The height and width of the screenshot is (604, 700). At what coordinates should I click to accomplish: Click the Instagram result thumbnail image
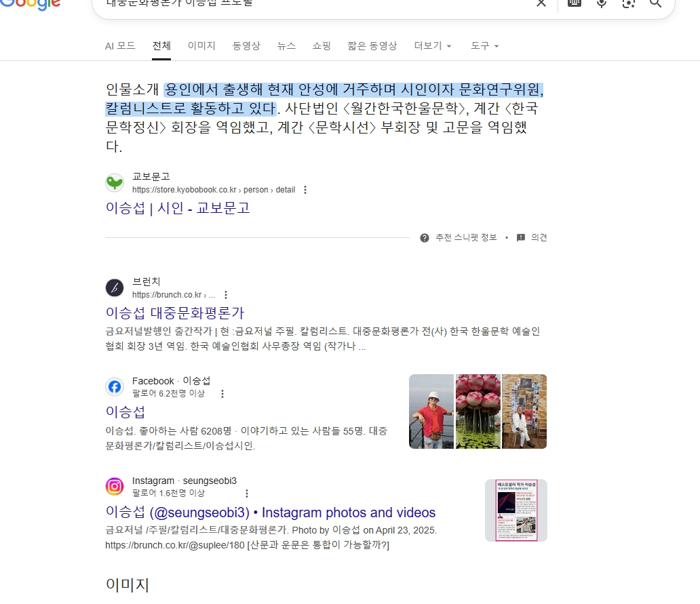point(516,510)
